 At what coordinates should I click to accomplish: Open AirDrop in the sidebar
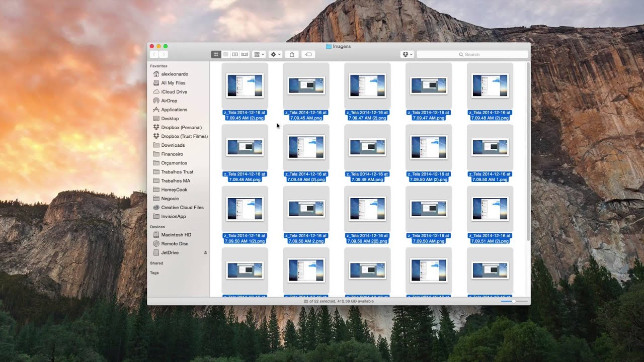tap(169, 101)
